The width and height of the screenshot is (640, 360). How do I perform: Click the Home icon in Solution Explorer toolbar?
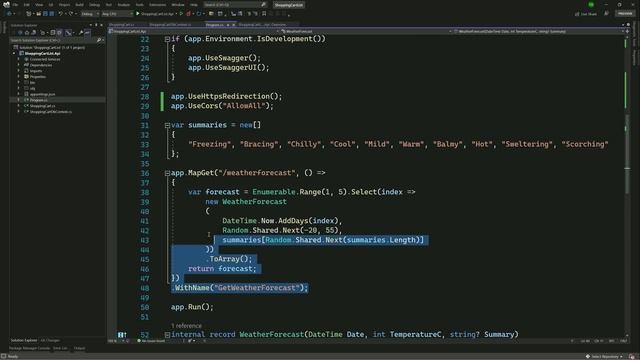point(27,33)
